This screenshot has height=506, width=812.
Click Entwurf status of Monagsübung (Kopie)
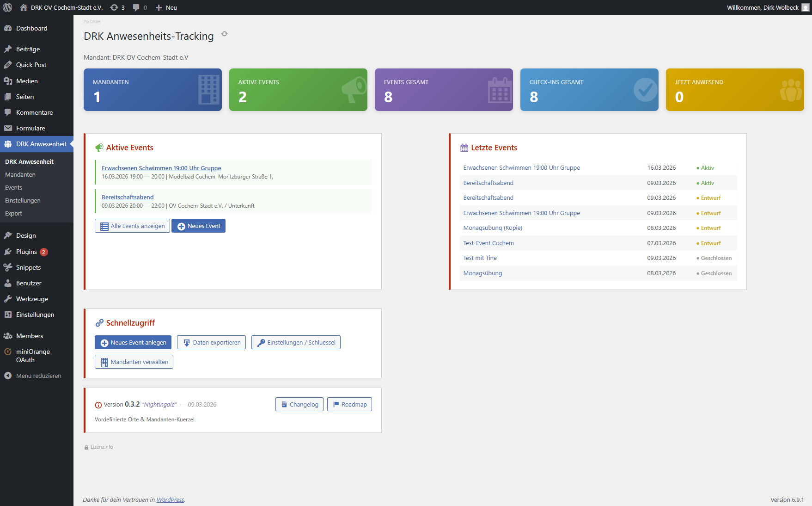pos(708,228)
